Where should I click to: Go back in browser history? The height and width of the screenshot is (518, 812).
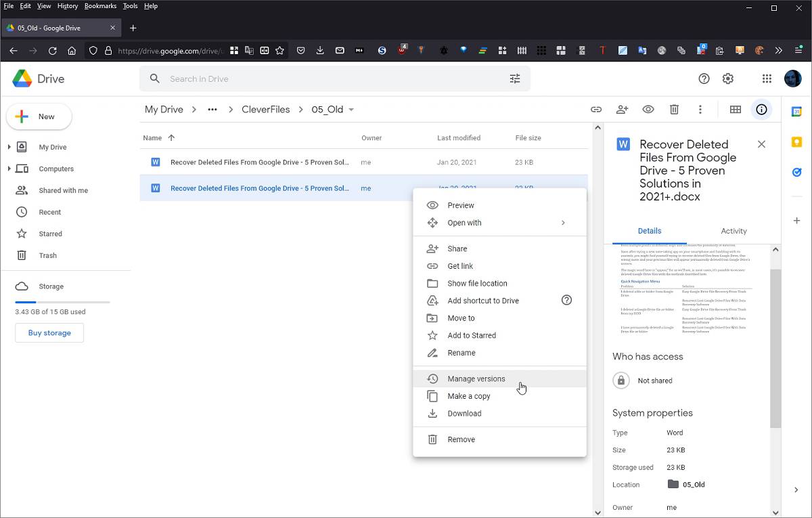14,51
